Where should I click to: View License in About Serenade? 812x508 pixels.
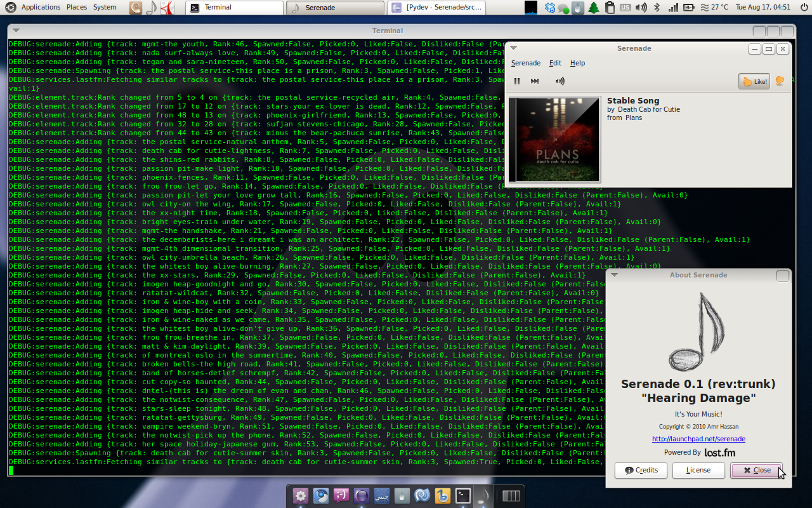click(x=698, y=470)
